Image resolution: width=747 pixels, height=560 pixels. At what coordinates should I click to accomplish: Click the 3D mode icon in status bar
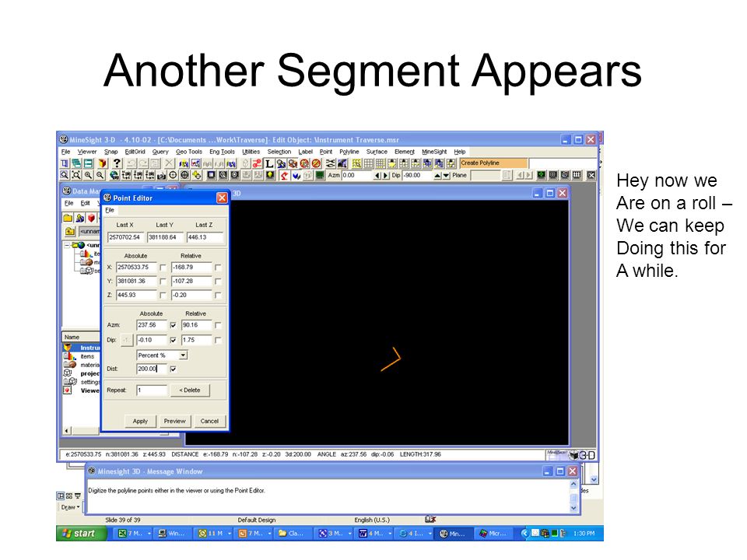582,455
